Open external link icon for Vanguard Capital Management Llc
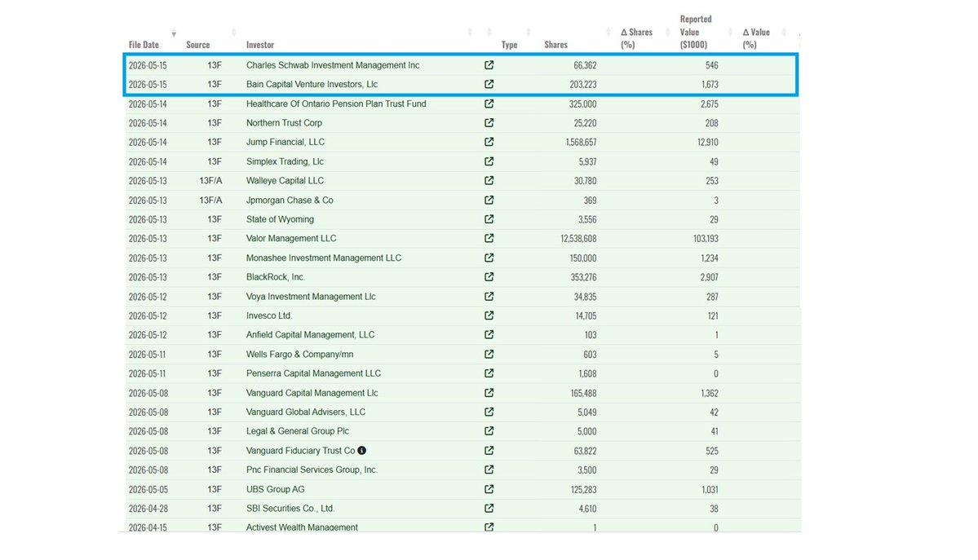The image size is (978, 560). (489, 393)
